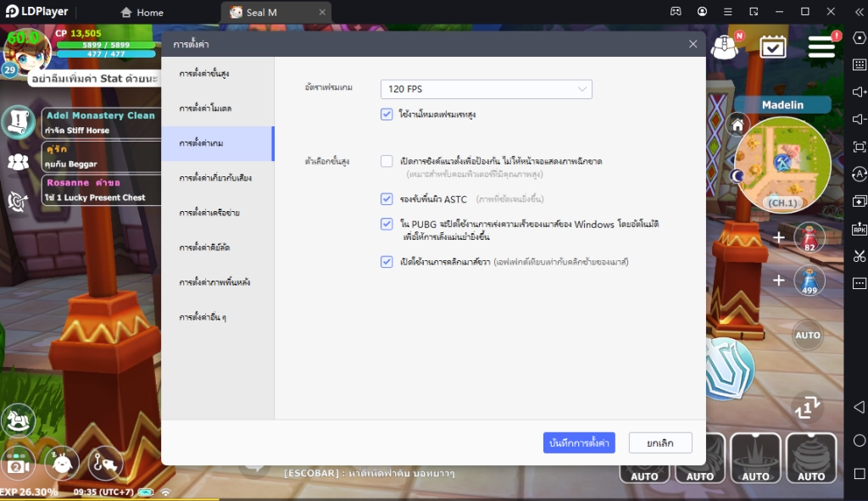The height and width of the screenshot is (501, 868).
Task: Click the ยกเลิก cancel button
Action: 660,443
